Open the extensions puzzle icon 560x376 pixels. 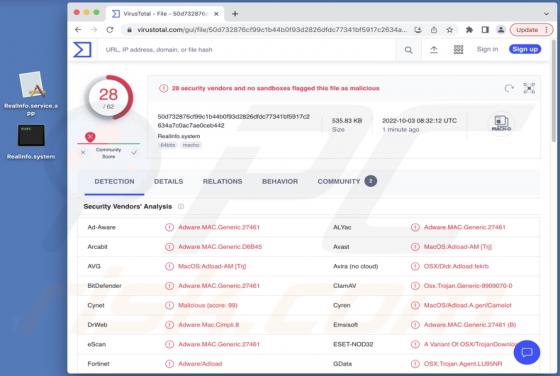pos(469,30)
